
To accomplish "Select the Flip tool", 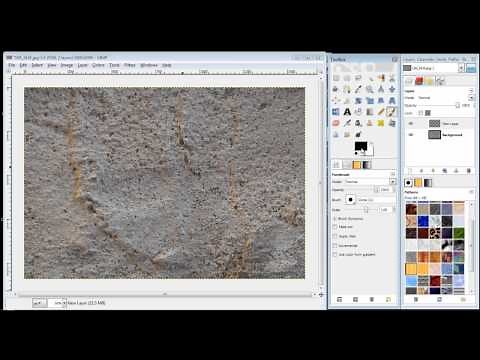I will click(x=336, y=112).
